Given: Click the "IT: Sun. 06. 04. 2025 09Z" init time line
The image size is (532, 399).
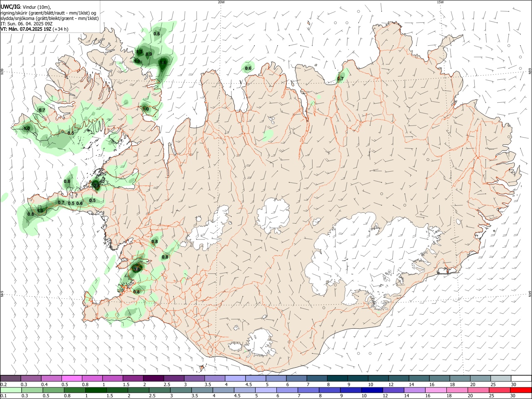Looking at the screenshot, I should pyautogui.click(x=26, y=24).
